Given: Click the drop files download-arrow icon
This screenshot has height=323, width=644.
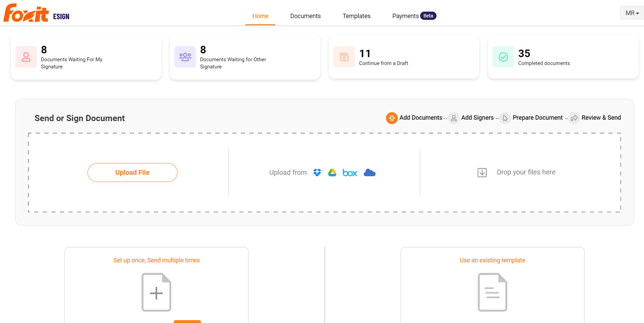Looking at the screenshot, I should [x=482, y=173].
